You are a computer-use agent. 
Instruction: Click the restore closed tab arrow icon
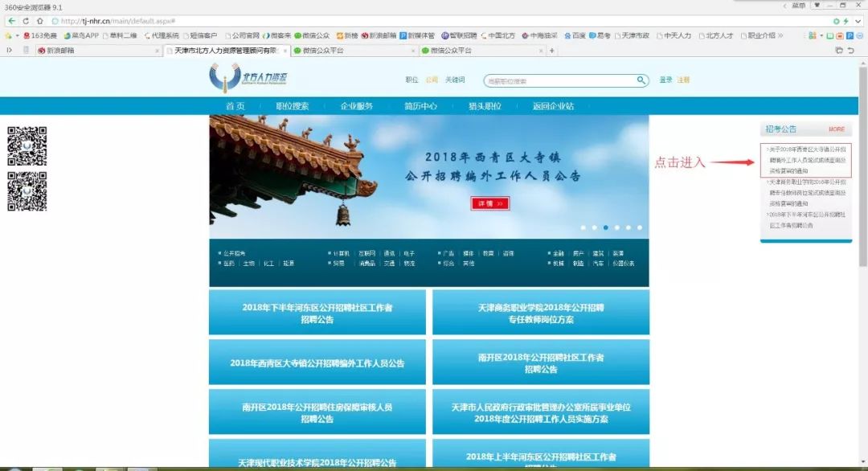(851, 51)
